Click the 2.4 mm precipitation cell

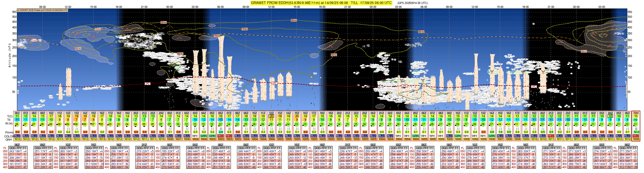pos(221,132)
